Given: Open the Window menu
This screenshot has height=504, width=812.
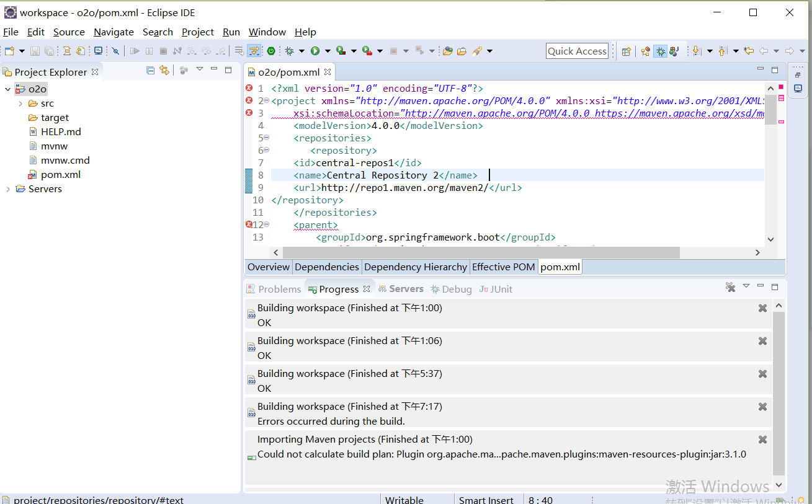Looking at the screenshot, I should point(267,32).
